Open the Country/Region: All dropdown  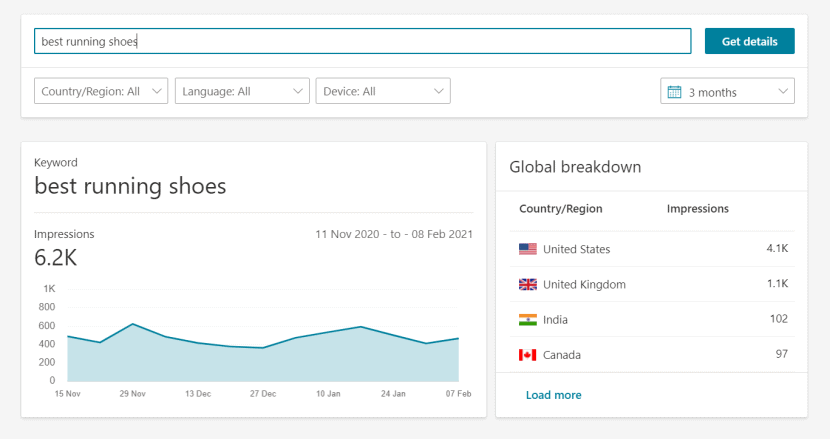(x=101, y=91)
